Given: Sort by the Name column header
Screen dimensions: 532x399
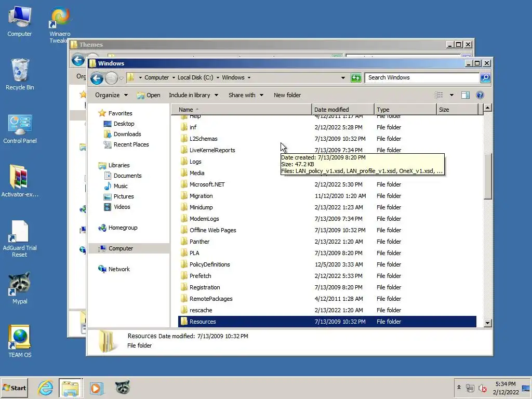Looking at the screenshot, I should pyautogui.click(x=242, y=110).
